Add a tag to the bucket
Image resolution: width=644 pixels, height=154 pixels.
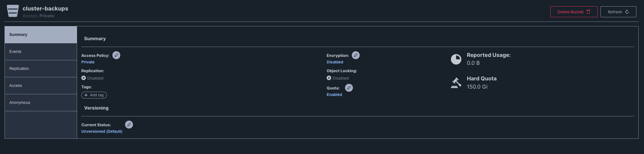coord(94,95)
